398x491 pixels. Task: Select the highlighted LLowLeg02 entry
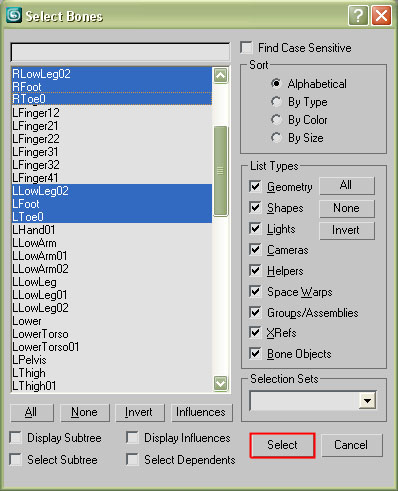tap(112, 191)
